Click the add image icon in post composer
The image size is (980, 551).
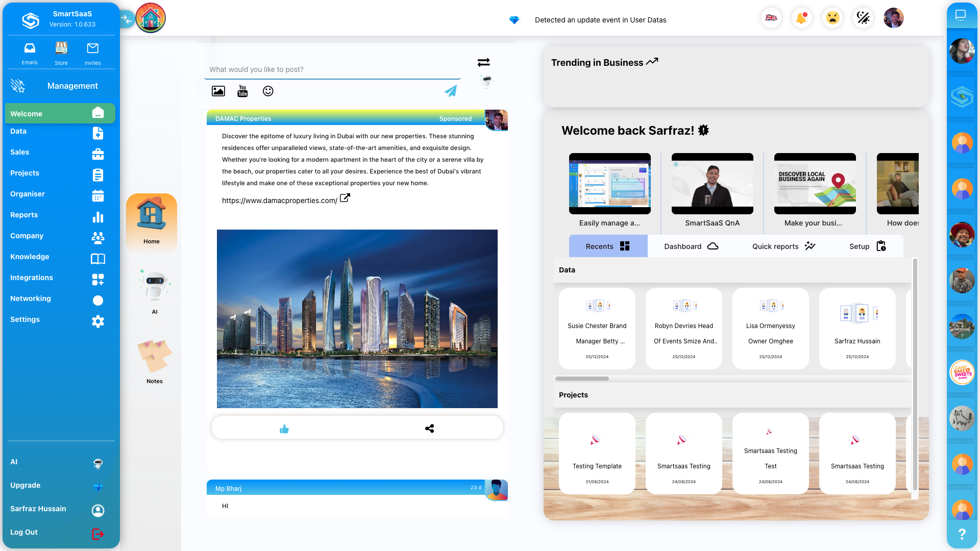[218, 91]
